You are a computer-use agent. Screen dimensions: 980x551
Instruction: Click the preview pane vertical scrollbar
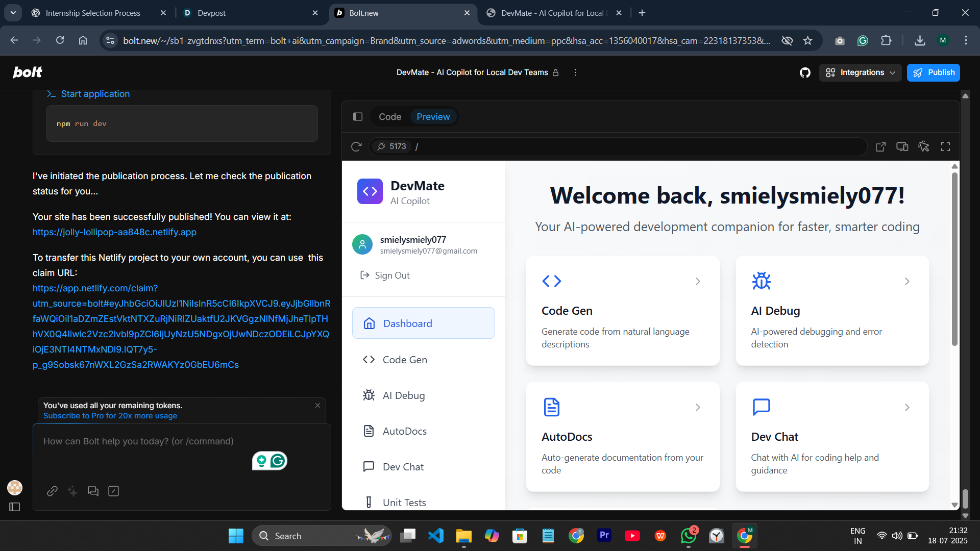pos(954,260)
